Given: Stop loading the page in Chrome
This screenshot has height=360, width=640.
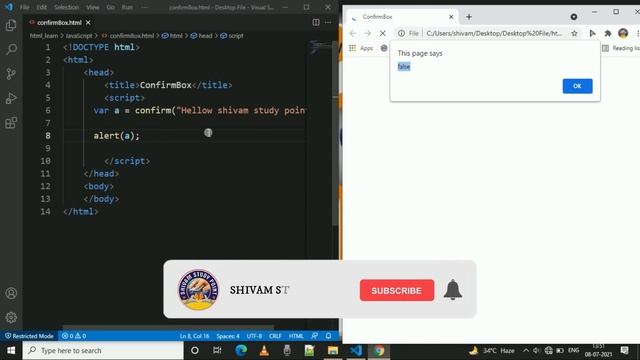Looking at the screenshot, I should 382,33.
